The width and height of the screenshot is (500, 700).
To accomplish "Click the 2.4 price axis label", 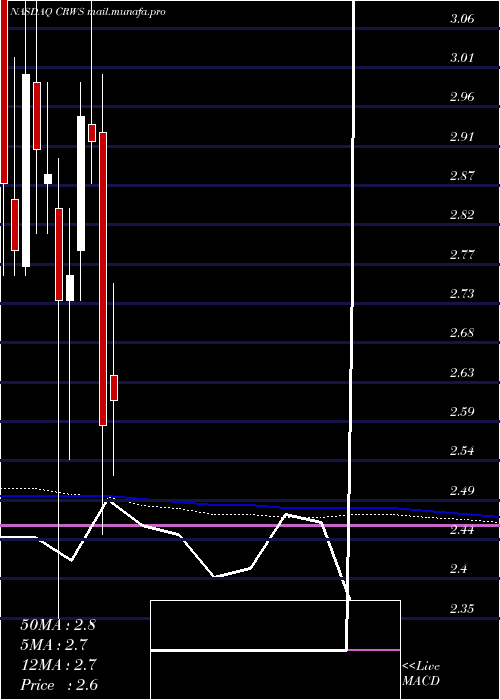I will 458,569.
